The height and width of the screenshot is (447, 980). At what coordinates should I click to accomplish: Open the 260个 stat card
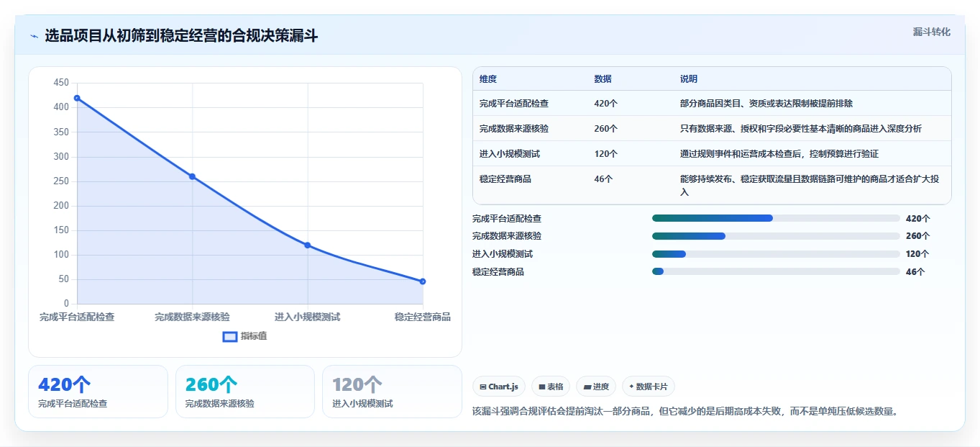245,392
